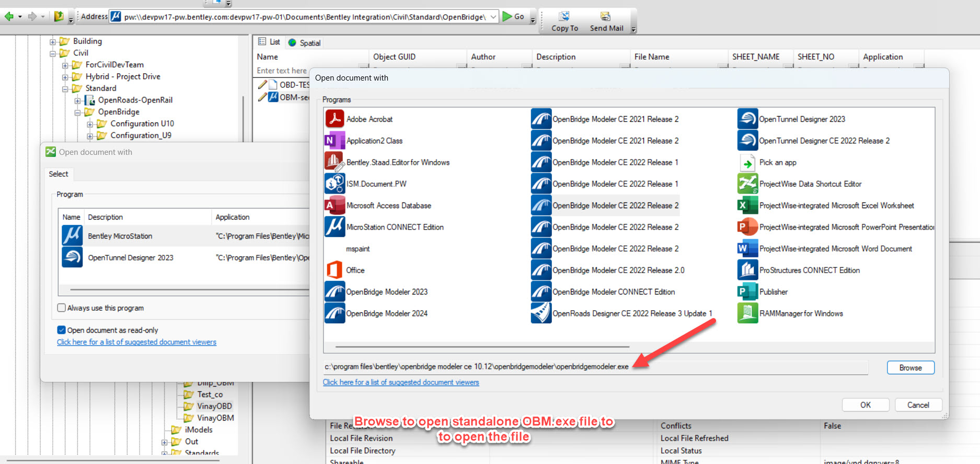Expand the Out folder node
The width and height of the screenshot is (980, 464).
click(x=165, y=442)
